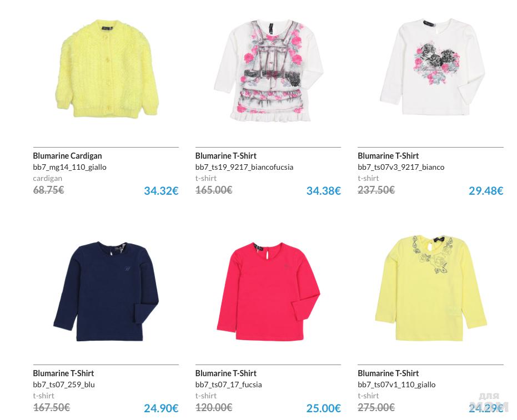Click product code bb7_ts07v3_9217_bianco

pos(401,167)
